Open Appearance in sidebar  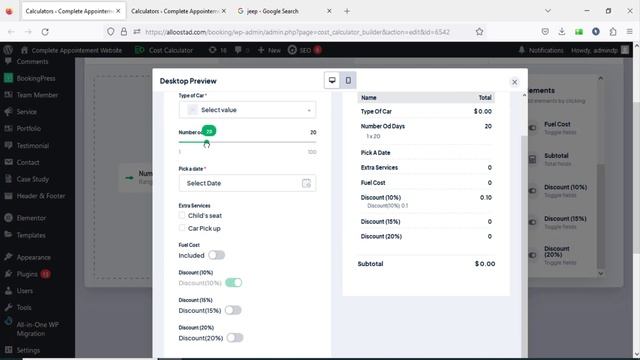pos(33,257)
